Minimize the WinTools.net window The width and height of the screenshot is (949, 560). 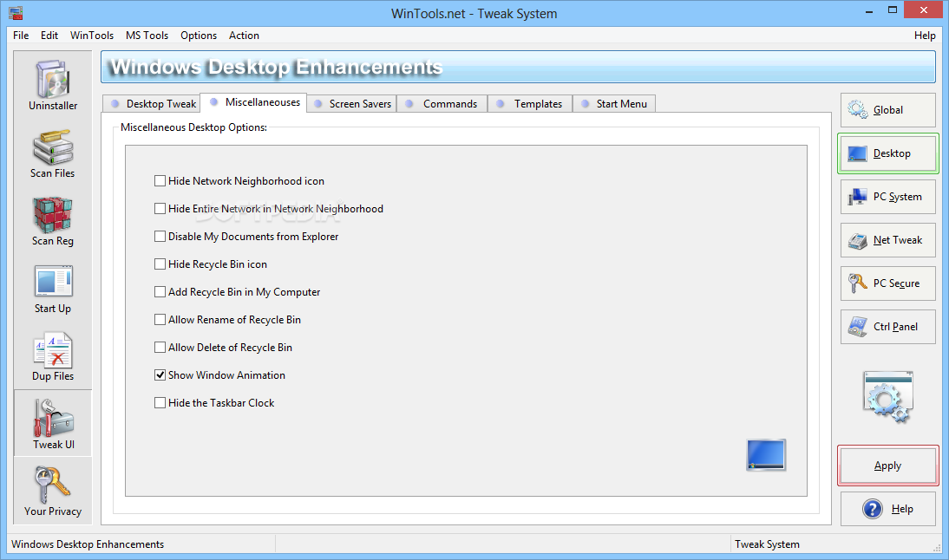click(x=869, y=10)
